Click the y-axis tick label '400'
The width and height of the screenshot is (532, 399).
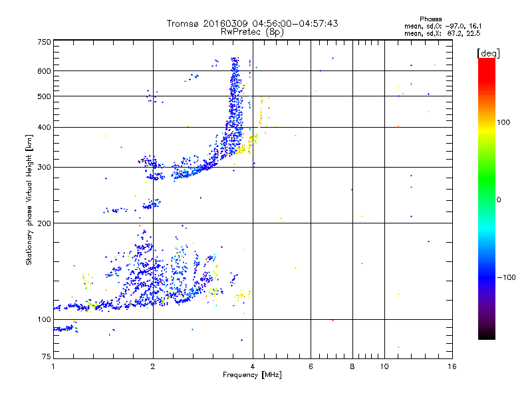(44, 127)
